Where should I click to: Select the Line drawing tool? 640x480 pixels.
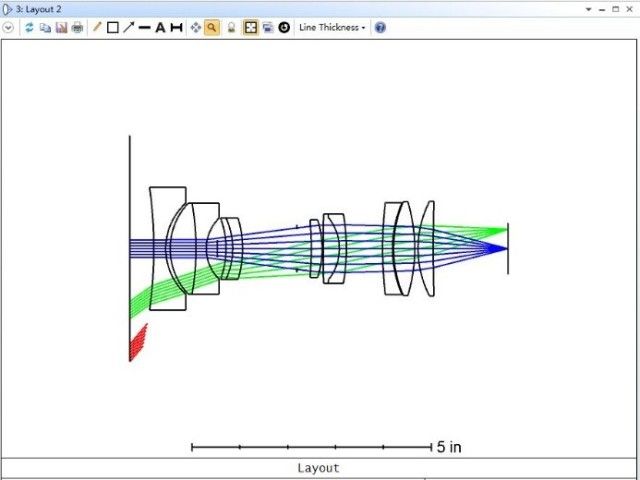click(x=144, y=28)
